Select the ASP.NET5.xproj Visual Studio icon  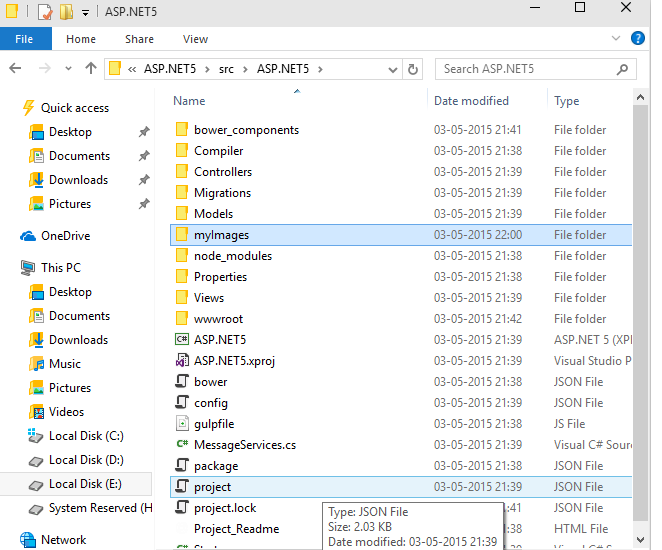tap(182, 360)
